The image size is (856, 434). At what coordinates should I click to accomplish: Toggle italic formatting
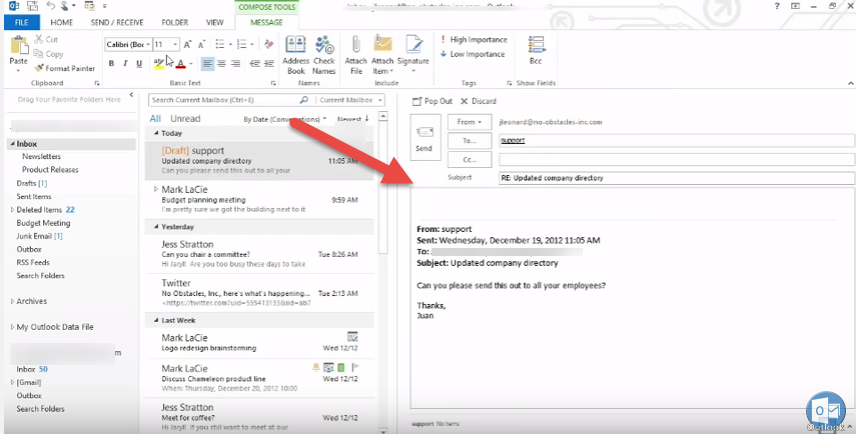pyautogui.click(x=125, y=63)
